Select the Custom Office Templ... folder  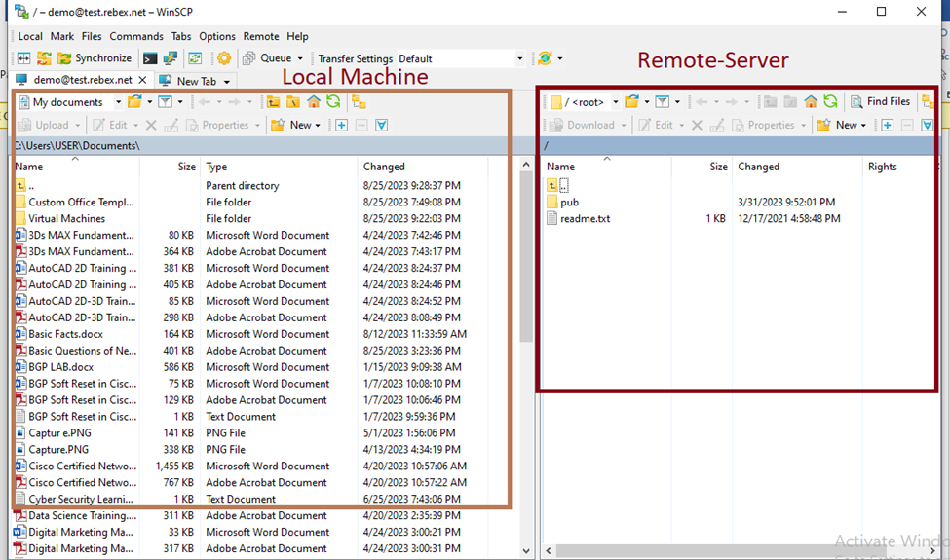pos(81,203)
